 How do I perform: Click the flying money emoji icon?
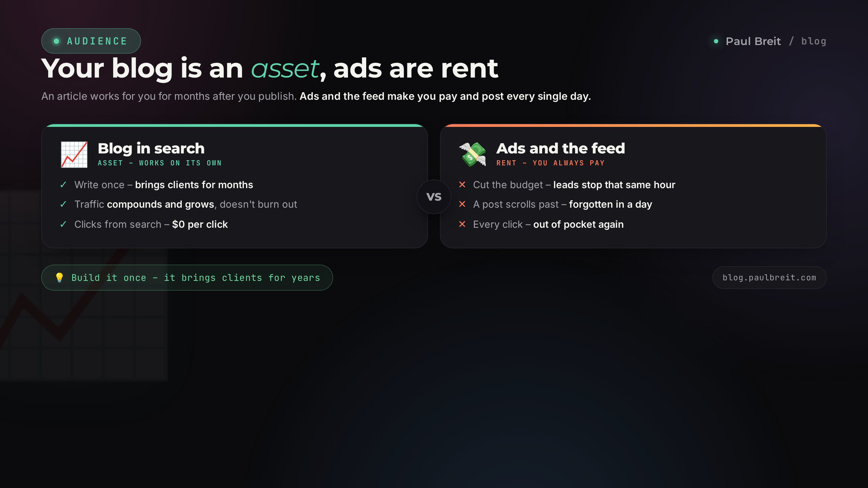(x=473, y=155)
